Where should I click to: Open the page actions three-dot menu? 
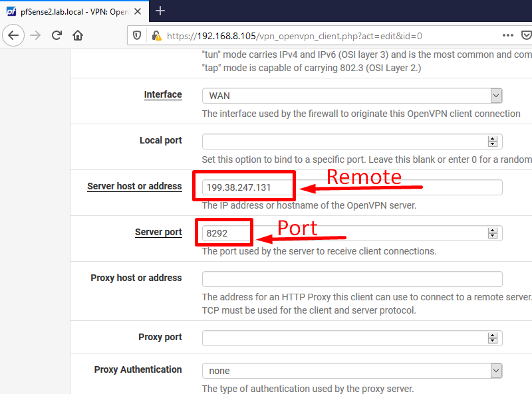[x=507, y=35]
